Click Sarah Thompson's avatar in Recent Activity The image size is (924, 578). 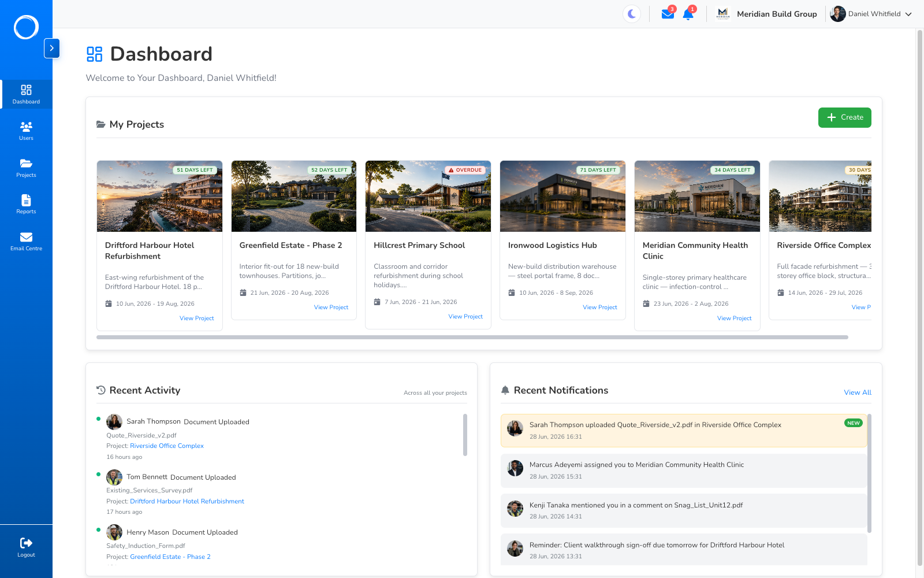click(x=114, y=422)
